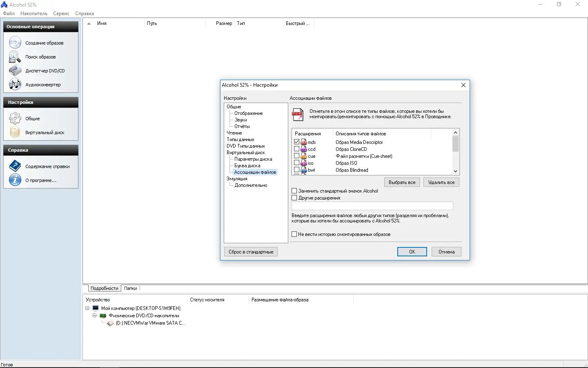Screen dimensions: 588x368
Task: Open the 'Файл' menu
Action: point(9,13)
